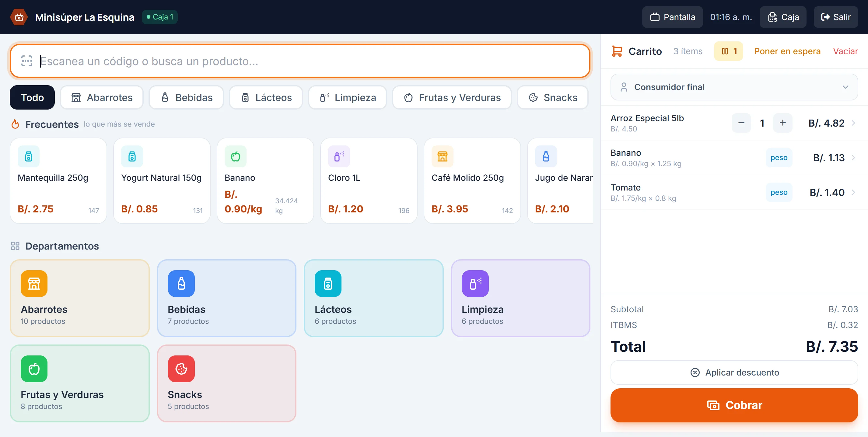Click the red Snacks cookie department icon
The width and height of the screenshot is (868, 437).
pyautogui.click(x=181, y=369)
